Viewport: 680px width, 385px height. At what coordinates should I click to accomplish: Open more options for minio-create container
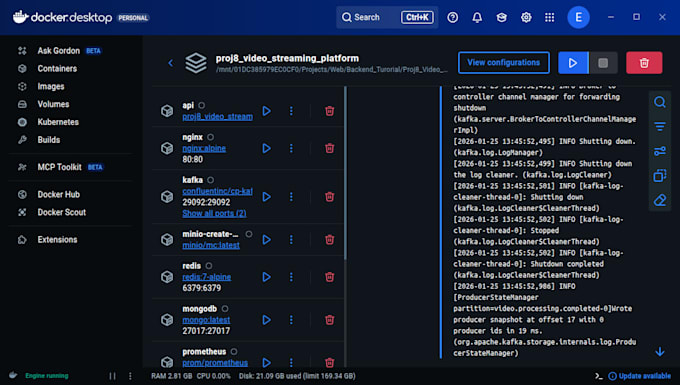pos(291,240)
